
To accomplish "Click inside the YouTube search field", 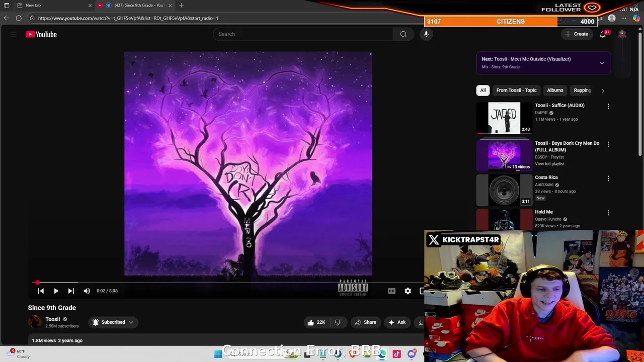I will [x=303, y=34].
